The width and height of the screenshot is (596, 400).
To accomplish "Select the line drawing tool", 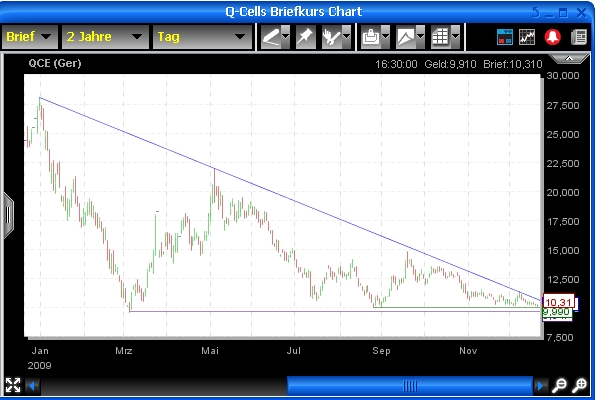I will point(271,37).
